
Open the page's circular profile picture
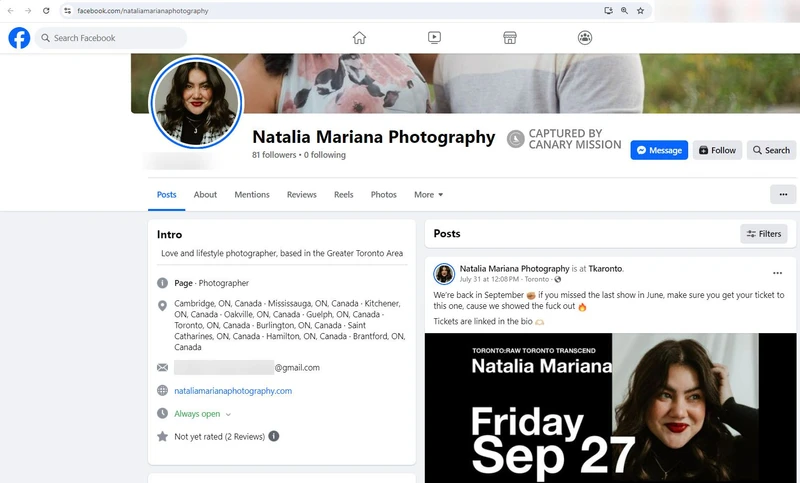(196, 102)
